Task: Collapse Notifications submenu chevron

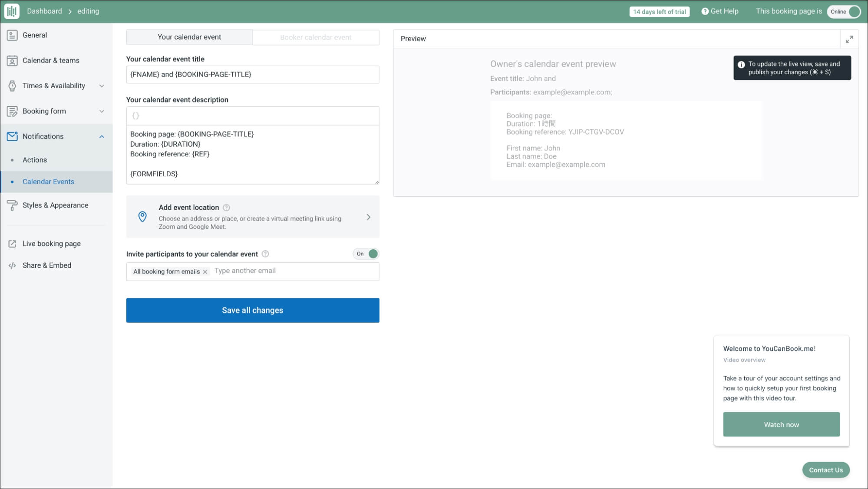Action: point(102,137)
